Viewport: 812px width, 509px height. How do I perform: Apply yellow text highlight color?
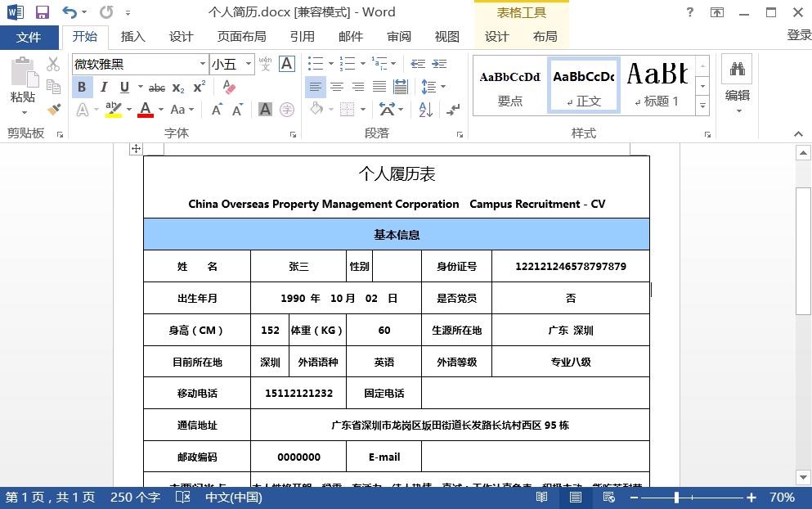click(112, 109)
